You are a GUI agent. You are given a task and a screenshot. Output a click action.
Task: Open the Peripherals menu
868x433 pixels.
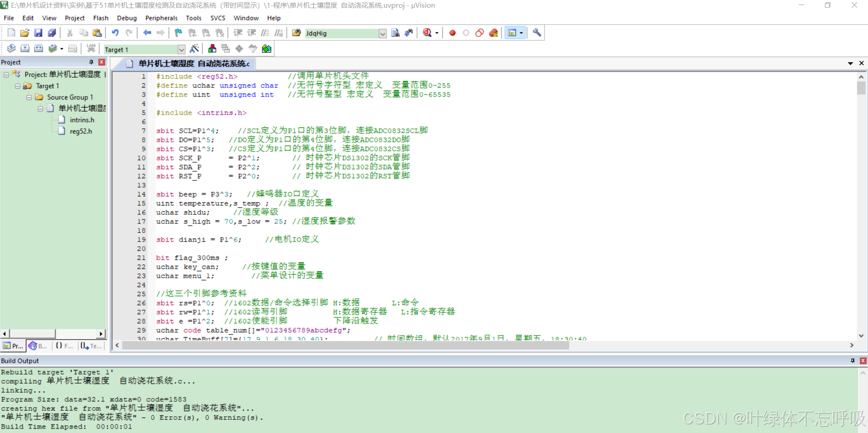161,18
